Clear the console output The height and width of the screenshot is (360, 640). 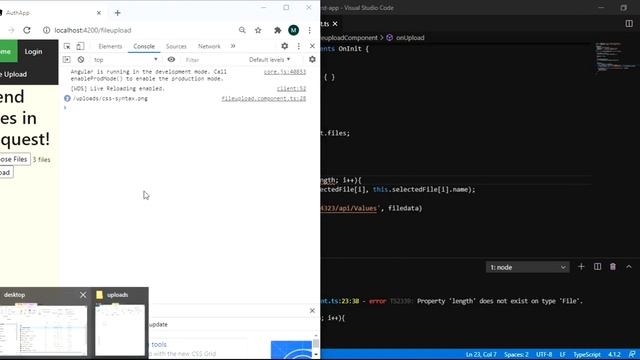81,60
